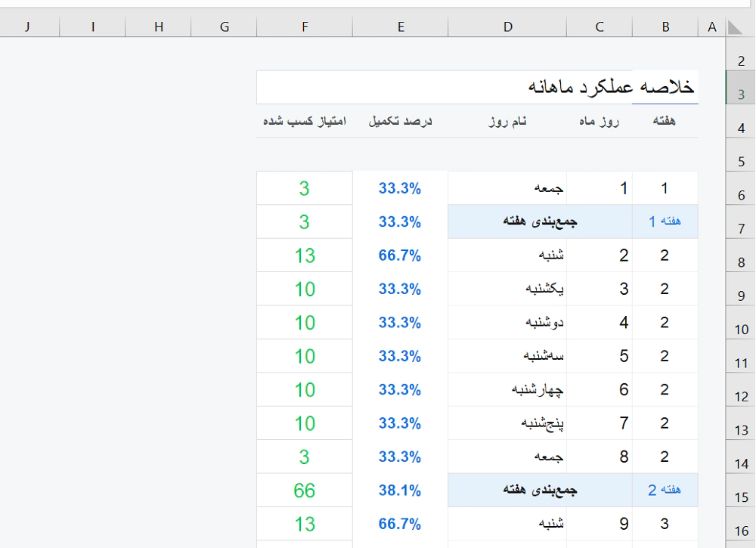Select column E header

(400, 27)
